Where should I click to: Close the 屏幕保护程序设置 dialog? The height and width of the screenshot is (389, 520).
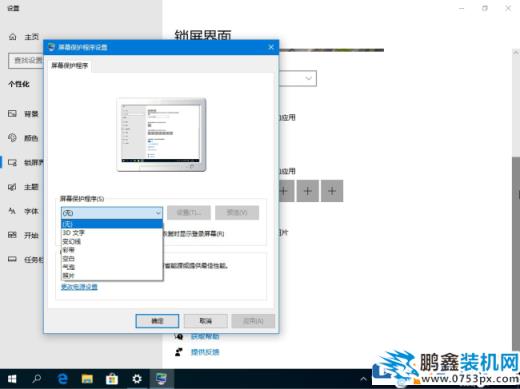[x=271, y=47]
